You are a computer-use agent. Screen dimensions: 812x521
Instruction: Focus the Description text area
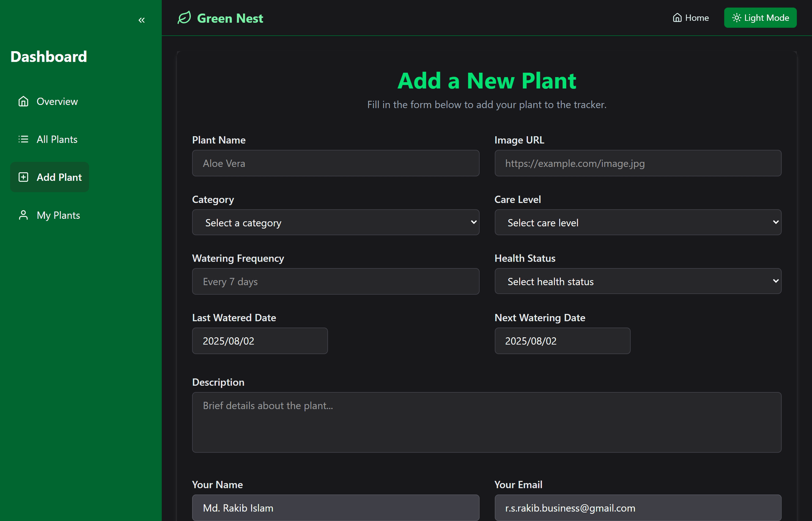(486, 422)
